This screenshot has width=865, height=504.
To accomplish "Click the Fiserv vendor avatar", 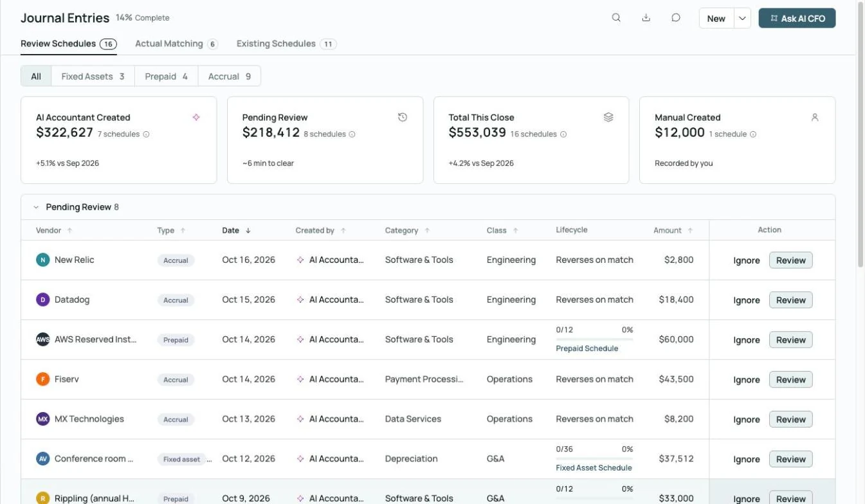I will point(43,380).
